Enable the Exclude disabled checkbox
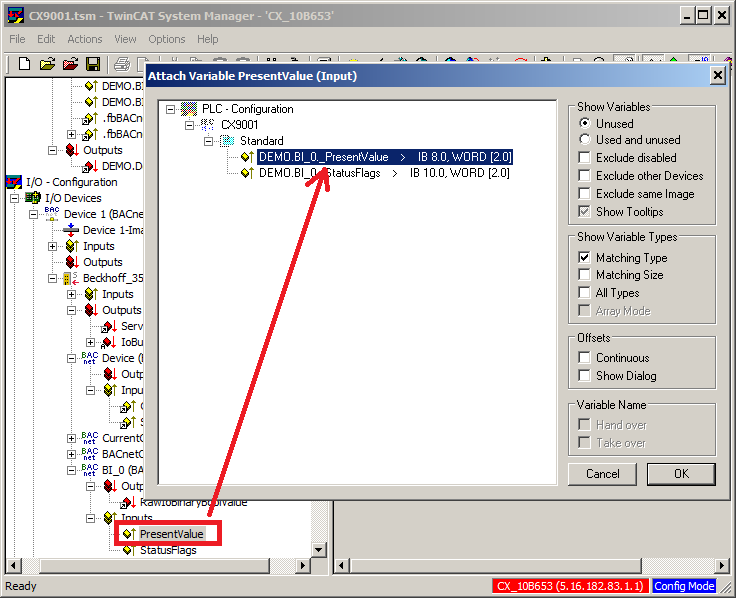The height and width of the screenshot is (598, 736). [x=584, y=157]
